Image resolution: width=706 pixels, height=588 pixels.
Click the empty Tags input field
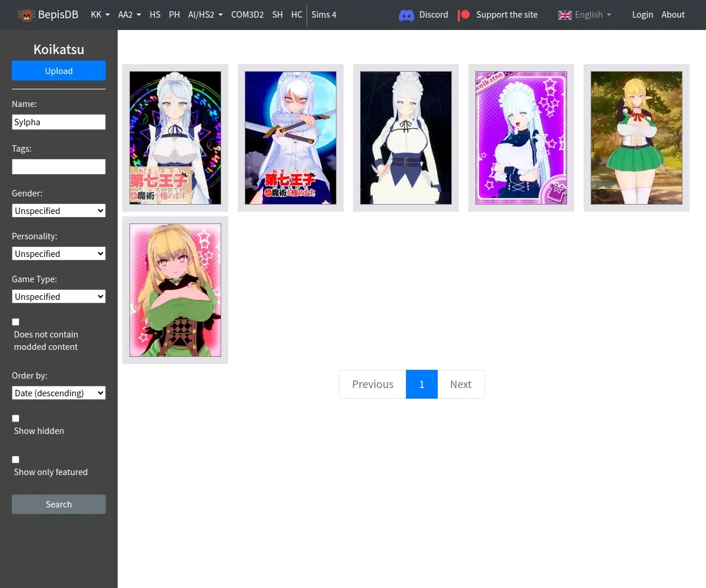pos(59,166)
